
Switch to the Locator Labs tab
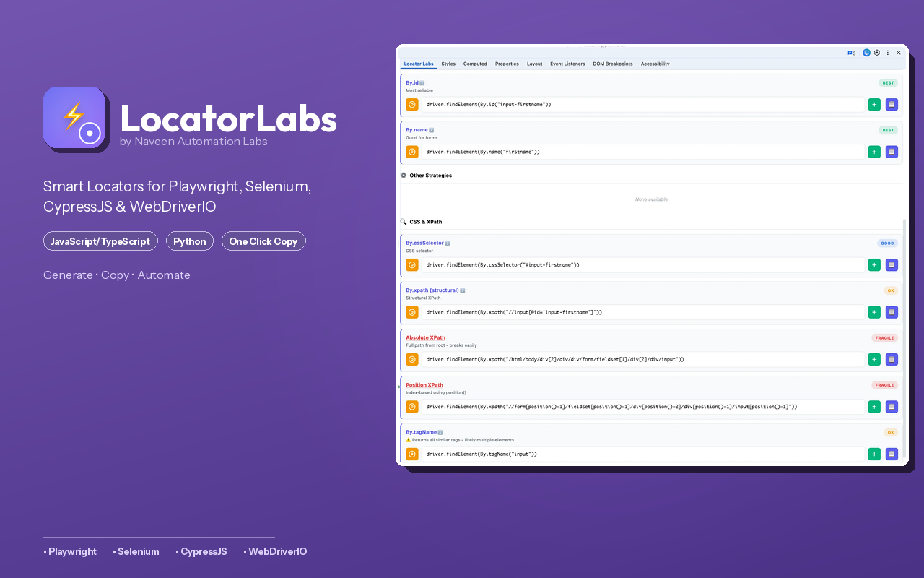[418, 64]
